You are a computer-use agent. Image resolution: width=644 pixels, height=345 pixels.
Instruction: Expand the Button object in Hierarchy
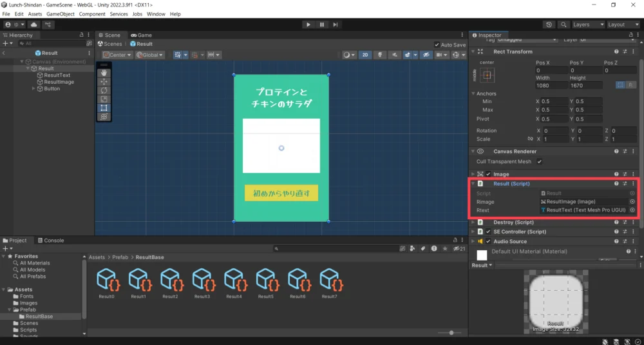tap(33, 89)
